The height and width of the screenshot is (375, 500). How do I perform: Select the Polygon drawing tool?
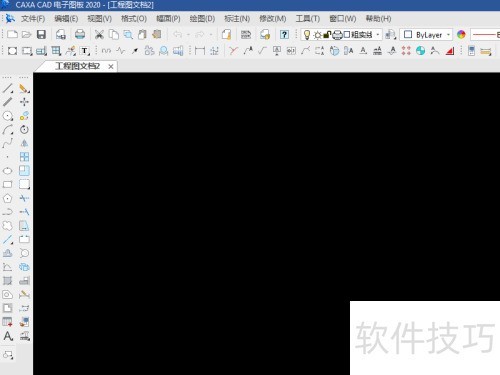[x=7, y=198]
